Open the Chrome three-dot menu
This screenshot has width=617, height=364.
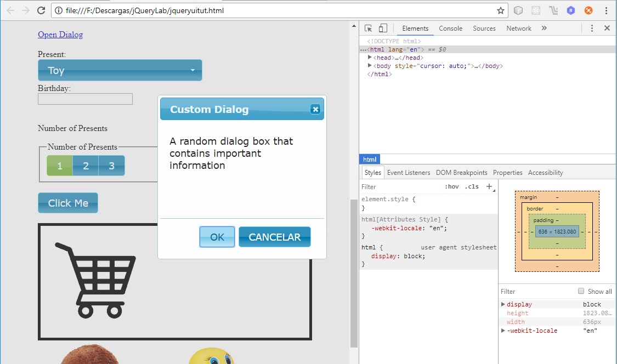tap(607, 10)
